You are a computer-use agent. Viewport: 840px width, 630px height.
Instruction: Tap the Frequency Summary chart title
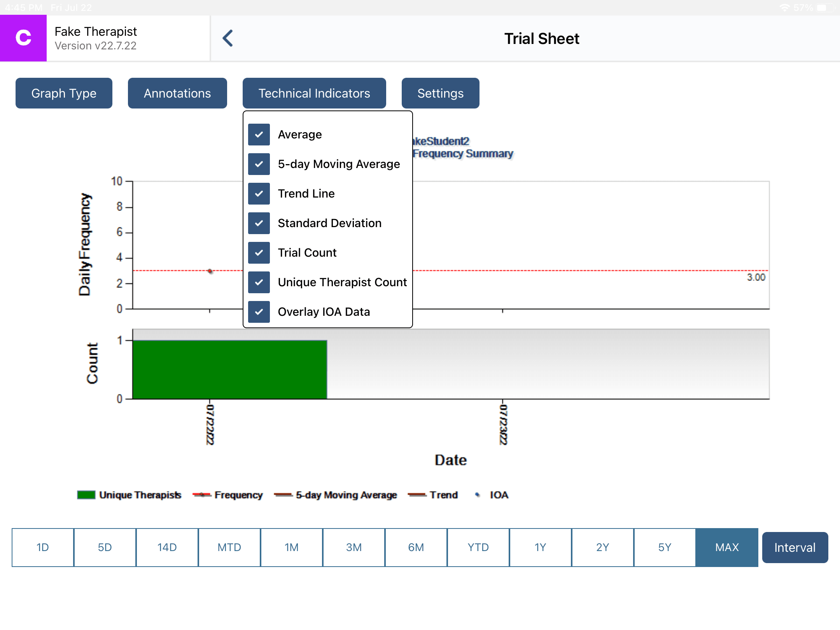click(x=463, y=154)
